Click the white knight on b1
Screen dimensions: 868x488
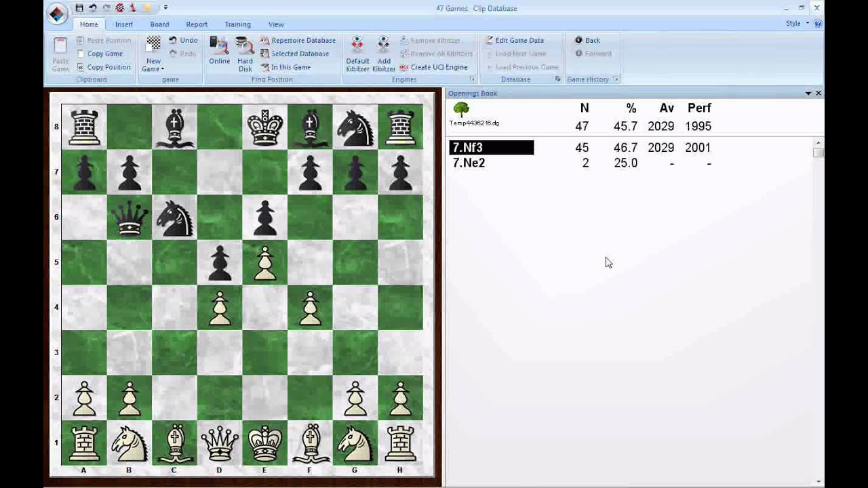129,444
